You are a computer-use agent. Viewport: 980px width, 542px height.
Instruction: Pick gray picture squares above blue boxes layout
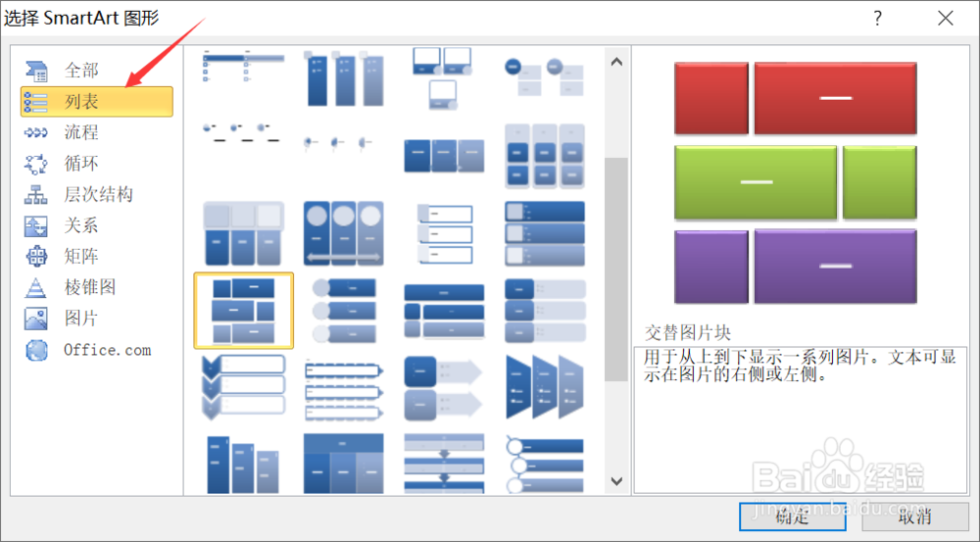[244, 233]
